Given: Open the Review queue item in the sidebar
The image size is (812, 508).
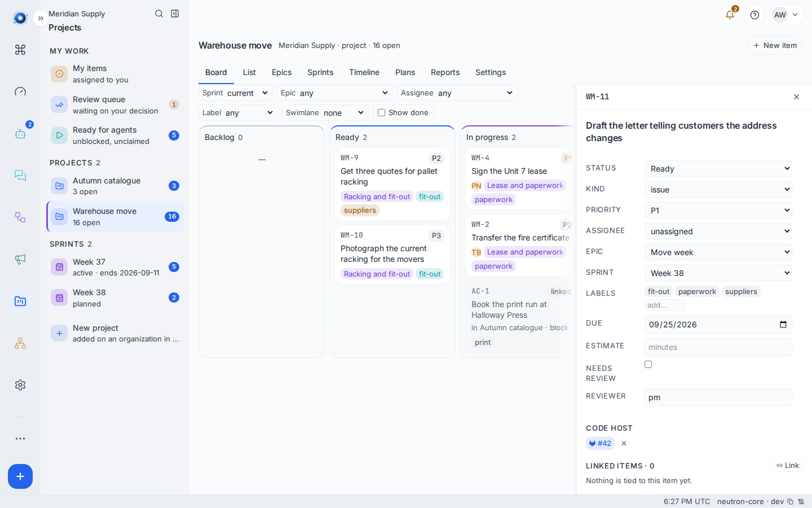Looking at the screenshot, I should 115,105.
